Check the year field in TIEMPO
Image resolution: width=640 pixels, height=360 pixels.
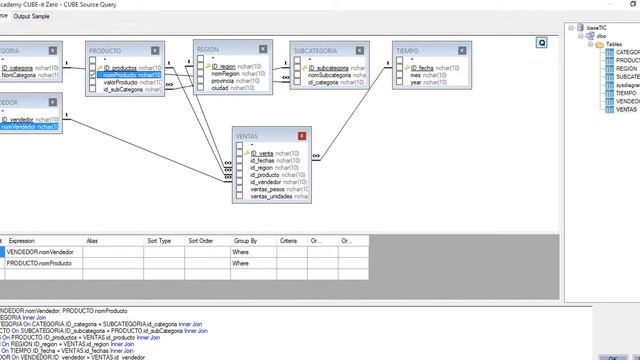click(x=400, y=82)
